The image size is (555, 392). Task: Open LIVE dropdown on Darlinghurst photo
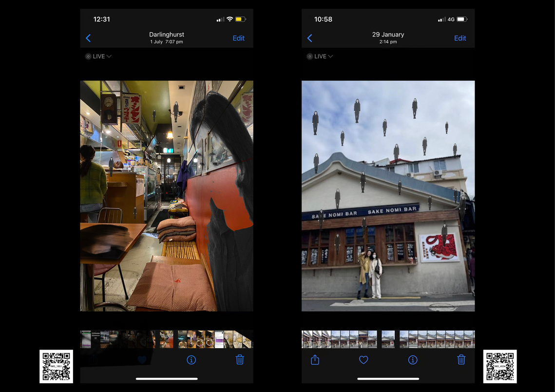(98, 56)
